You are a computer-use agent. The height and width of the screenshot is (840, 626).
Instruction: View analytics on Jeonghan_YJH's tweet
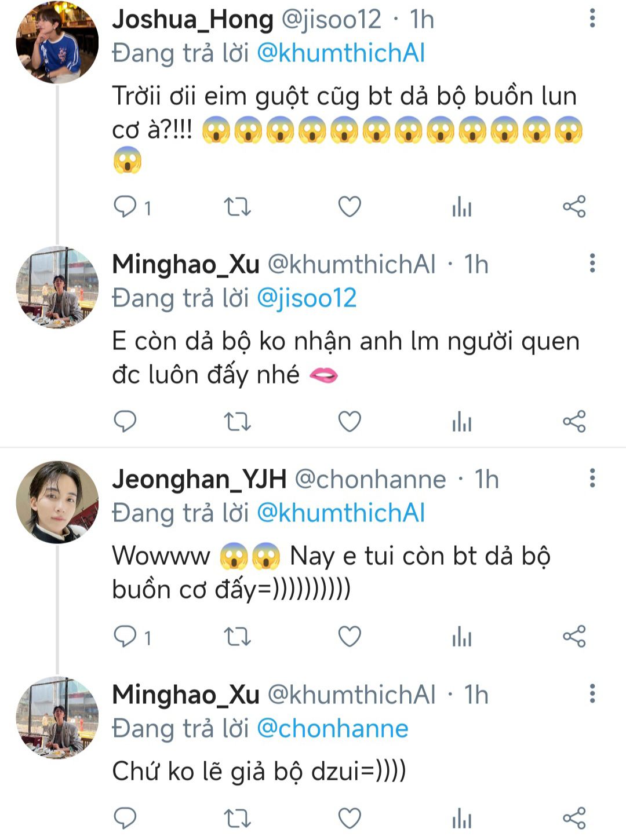(x=462, y=637)
